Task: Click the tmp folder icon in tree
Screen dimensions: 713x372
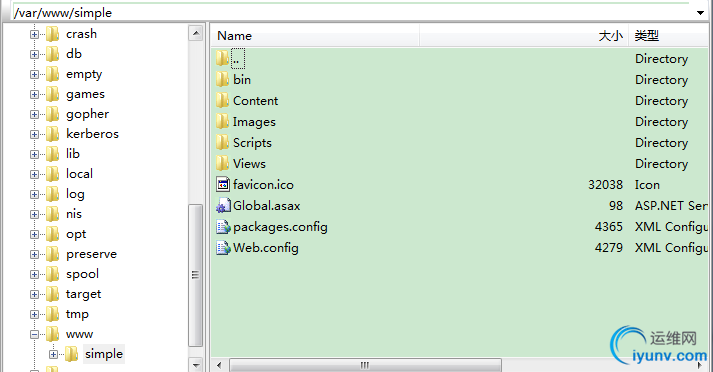Action: pyautogui.click(x=53, y=314)
